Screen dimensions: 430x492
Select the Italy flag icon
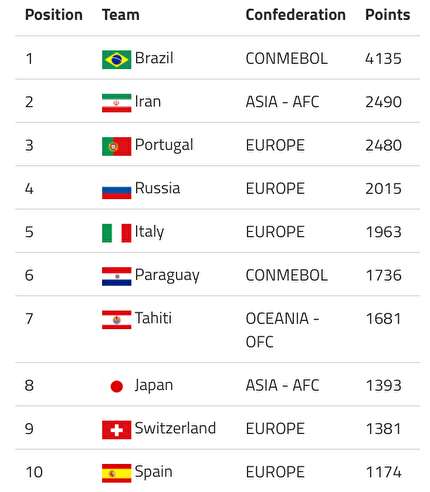116,233
